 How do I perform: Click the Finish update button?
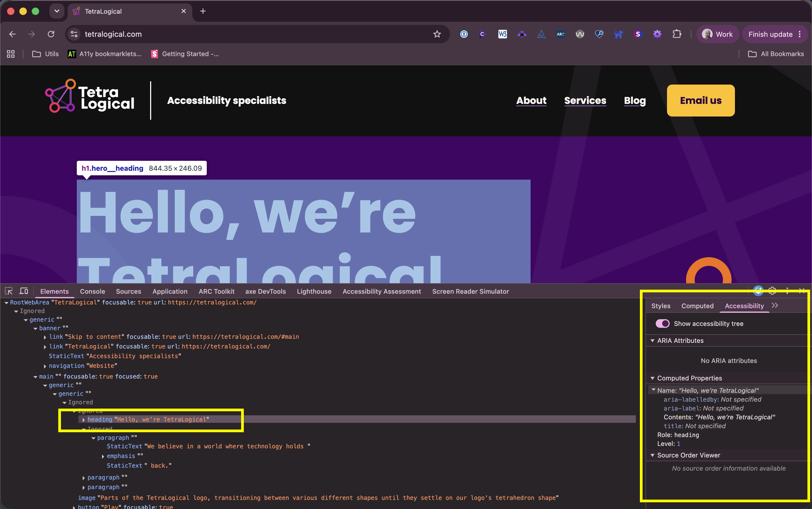770,34
